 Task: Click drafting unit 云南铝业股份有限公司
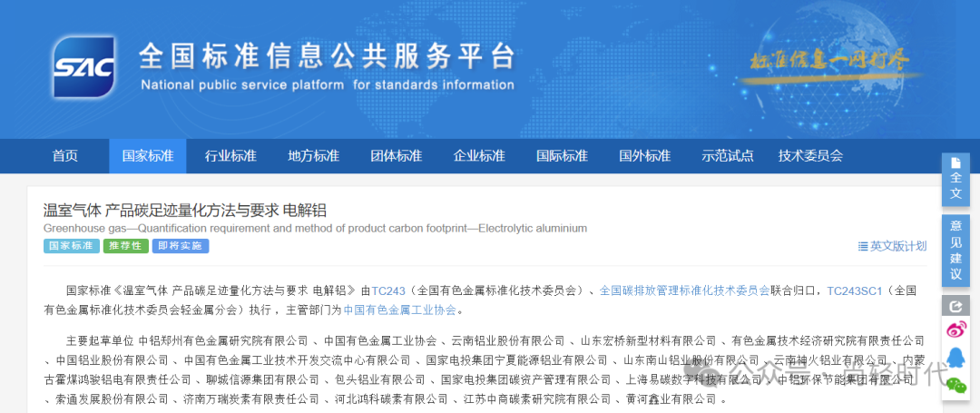(x=508, y=341)
